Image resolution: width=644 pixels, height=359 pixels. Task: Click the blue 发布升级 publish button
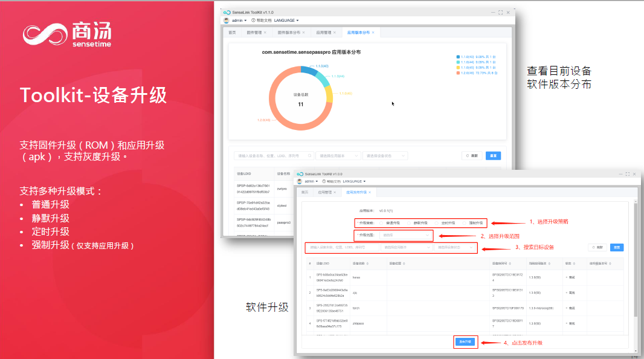[x=465, y=341]
